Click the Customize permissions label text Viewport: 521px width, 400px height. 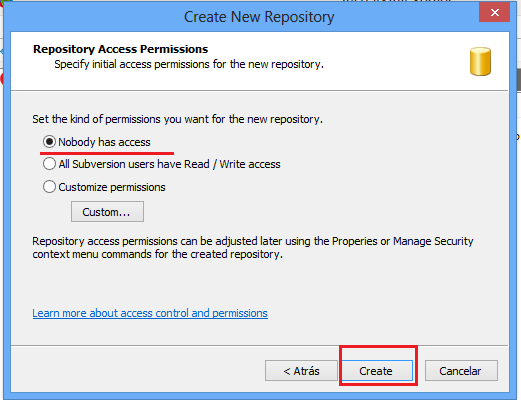click(112, 187)
